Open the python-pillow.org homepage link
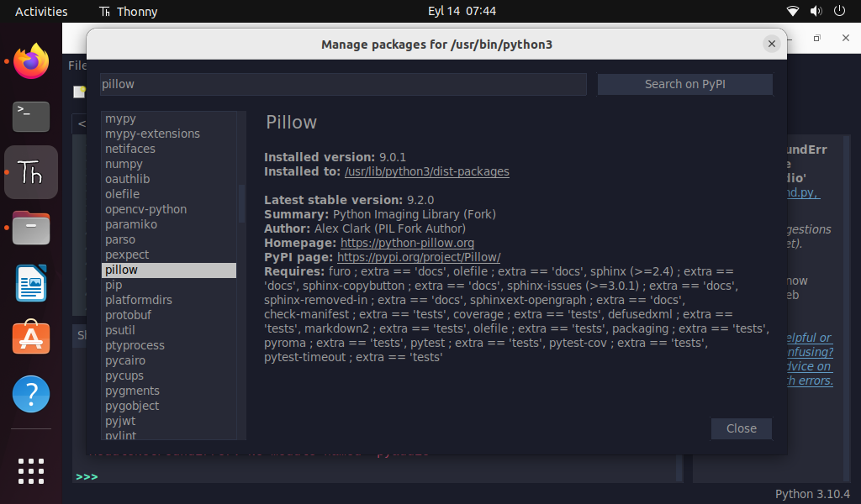 click(407, 243)
